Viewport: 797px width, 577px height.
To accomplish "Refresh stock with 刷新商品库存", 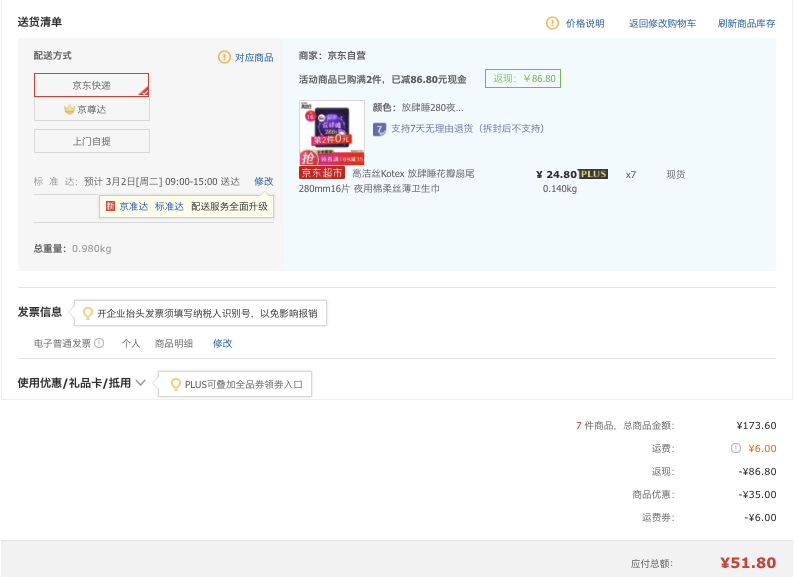I will [x=746, y=24].
